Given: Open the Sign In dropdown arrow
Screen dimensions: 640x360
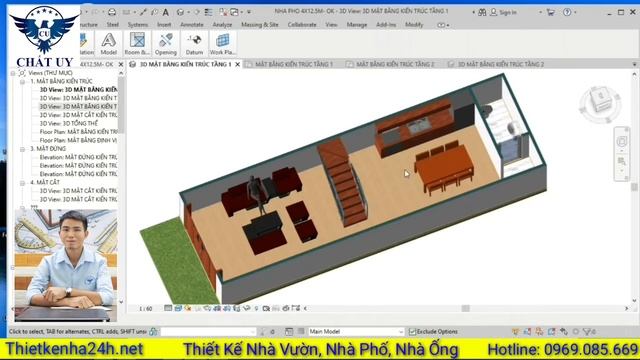Looking at the screenshot, I should click(x=540, y=12).
